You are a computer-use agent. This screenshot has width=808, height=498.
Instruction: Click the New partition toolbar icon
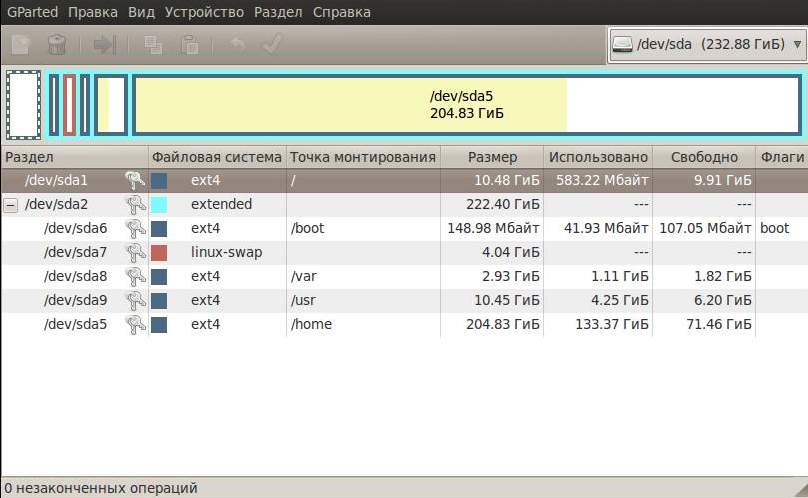22,45
